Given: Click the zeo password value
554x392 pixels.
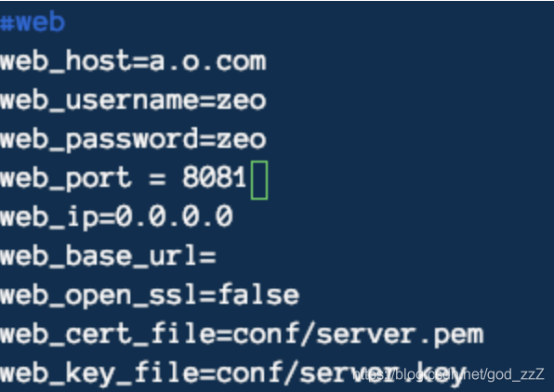Looking at the screenshot, I should click(241, 140).
